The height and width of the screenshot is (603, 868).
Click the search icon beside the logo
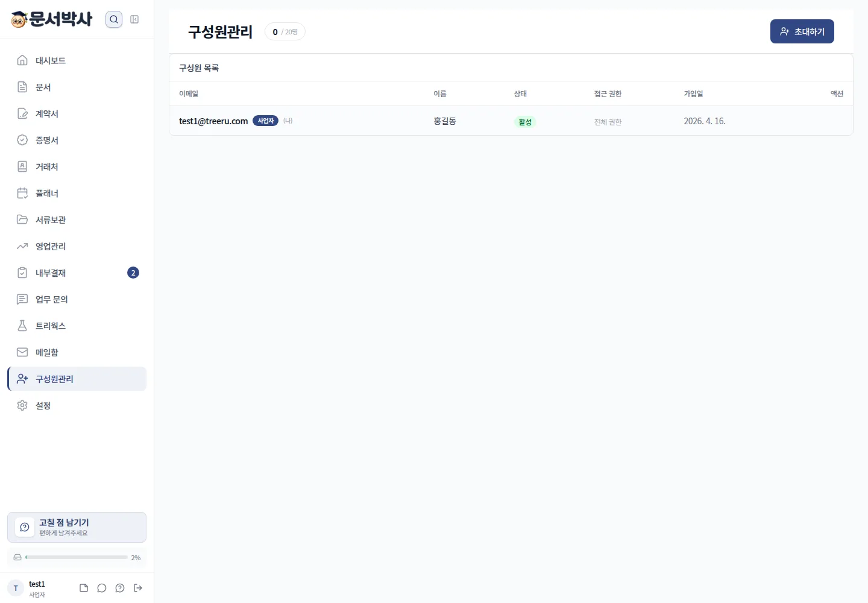[x=114, y=19]
